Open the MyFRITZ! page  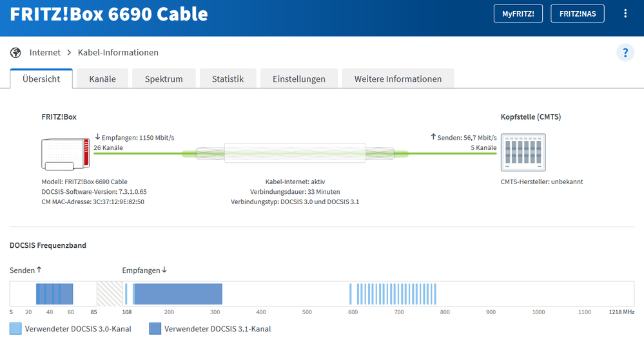518,14
